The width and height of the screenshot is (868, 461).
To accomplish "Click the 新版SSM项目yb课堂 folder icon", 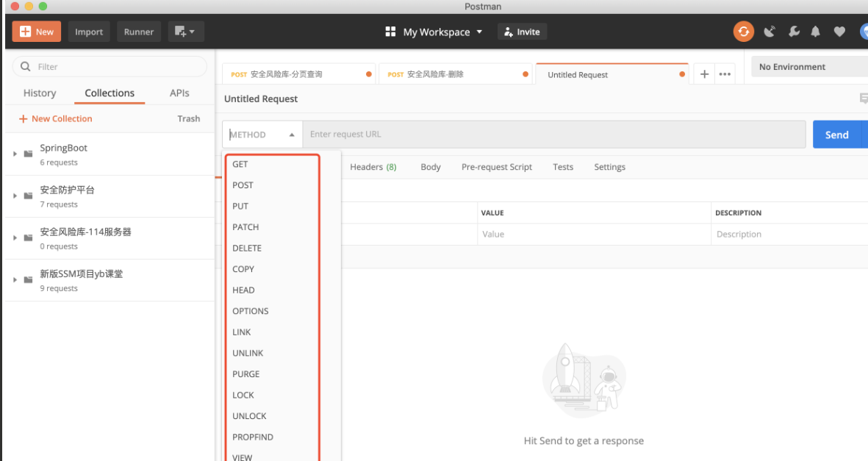I will click(28, 280).
